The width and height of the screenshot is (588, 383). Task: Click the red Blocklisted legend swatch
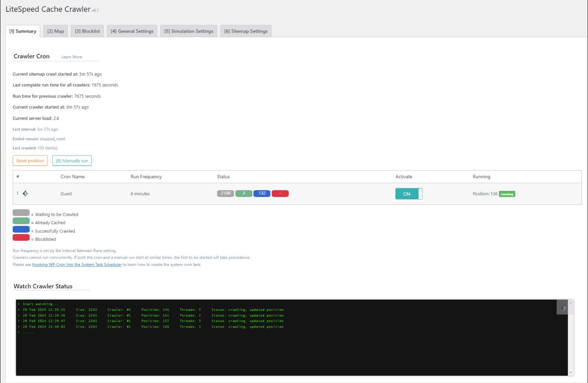(21, 237)
